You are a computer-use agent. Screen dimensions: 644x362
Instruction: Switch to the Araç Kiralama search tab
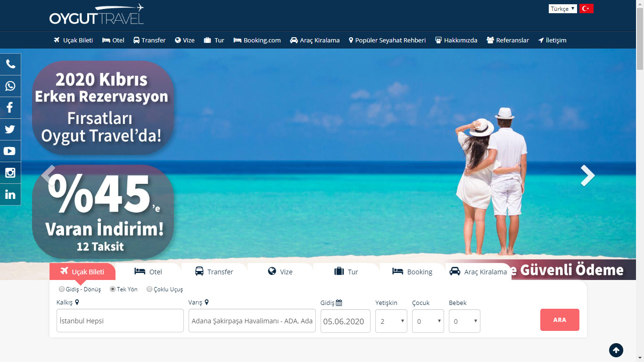pos(479,271)
